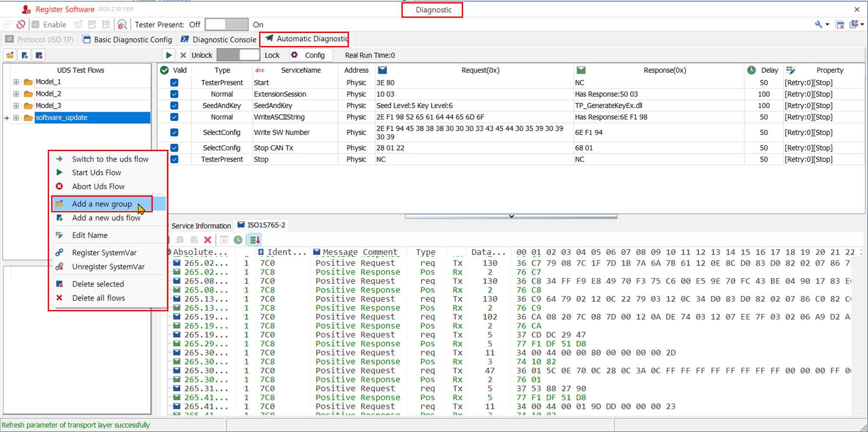Image resolution: width=868 pixels, height=432 pixels.
Task: Click the Response column envelope icon
Action: (581, 70)
